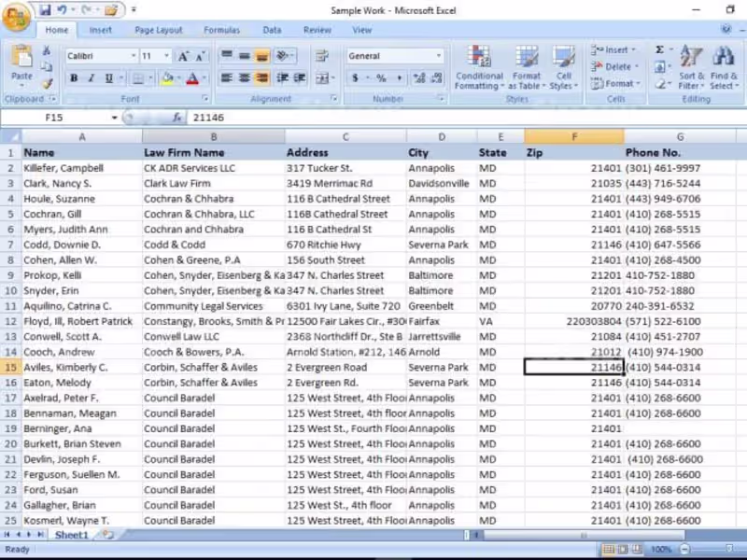Toggle Top Align vertical alignment
747x560 pixels.
(x=227, y=56)
